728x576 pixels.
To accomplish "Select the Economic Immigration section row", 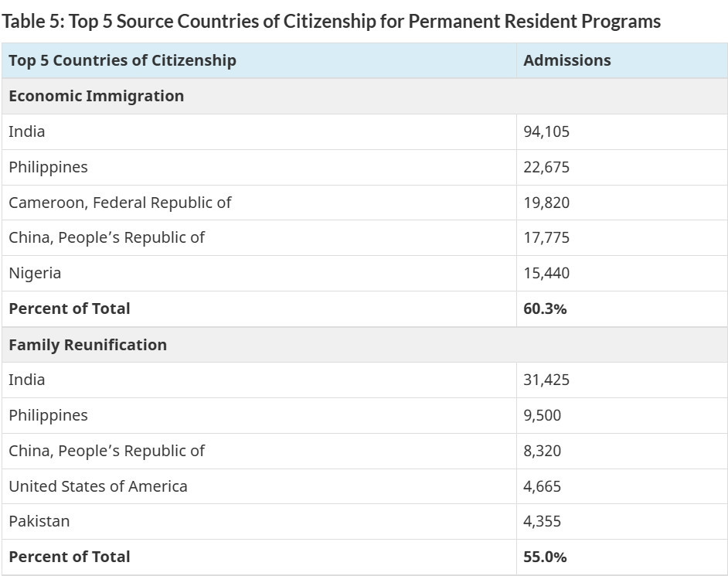I will [x=97, y=97].
